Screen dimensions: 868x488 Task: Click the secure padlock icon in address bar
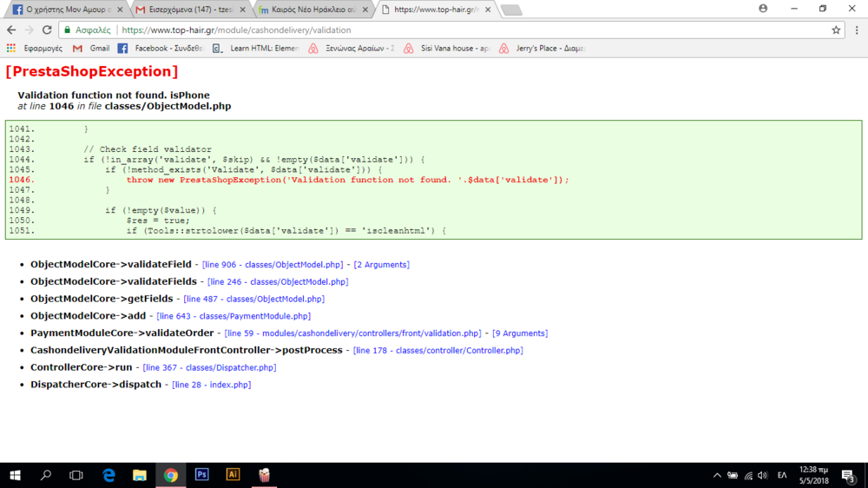tap(68, 30)
